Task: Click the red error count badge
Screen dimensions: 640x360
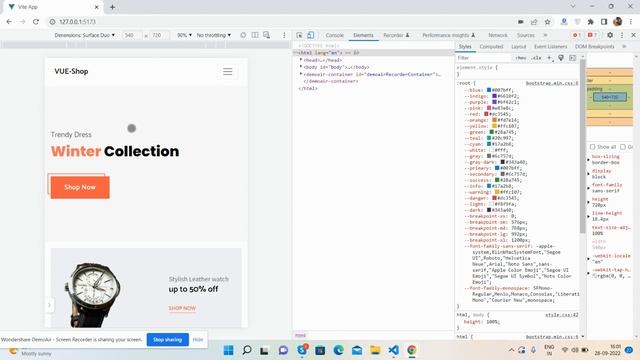Action: point(577,36)
